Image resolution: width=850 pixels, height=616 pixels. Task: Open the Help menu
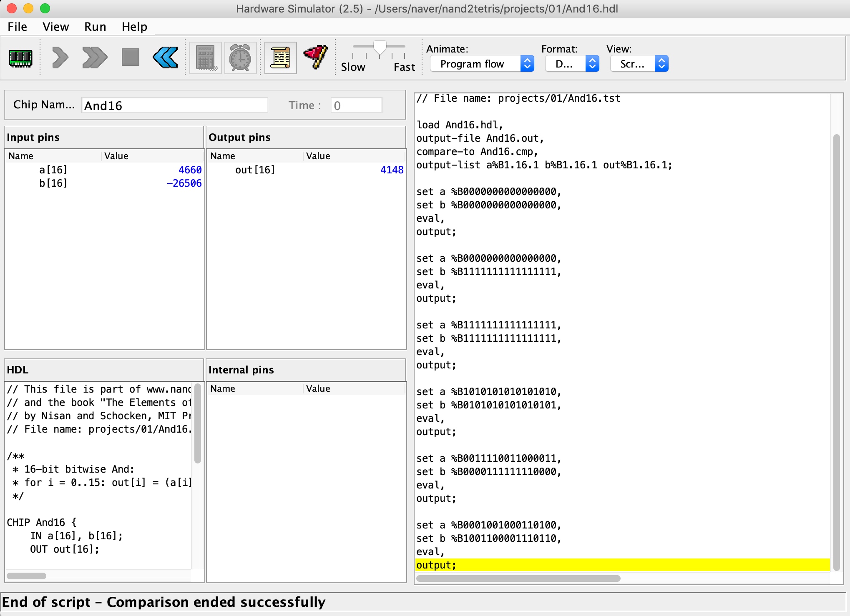(134, 27)
